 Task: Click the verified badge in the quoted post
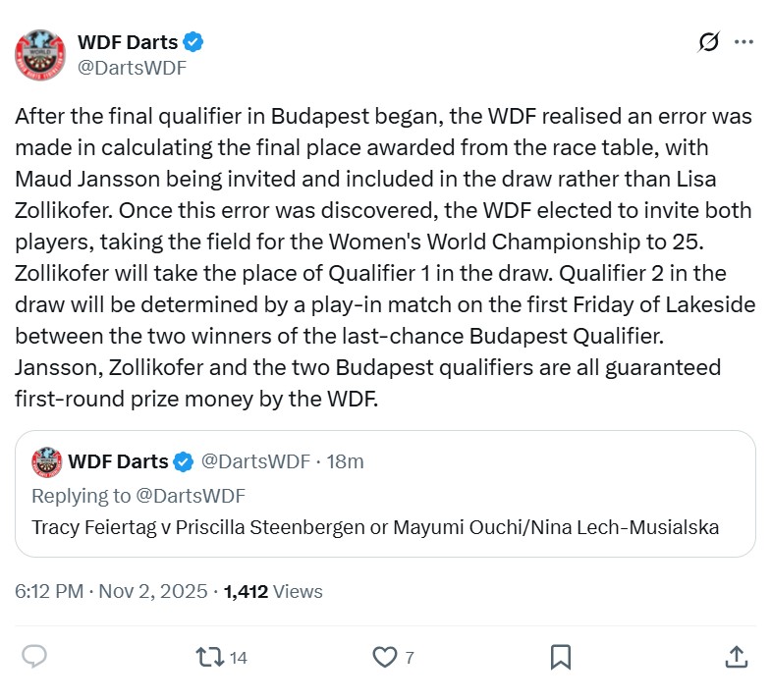coord(184,461)
